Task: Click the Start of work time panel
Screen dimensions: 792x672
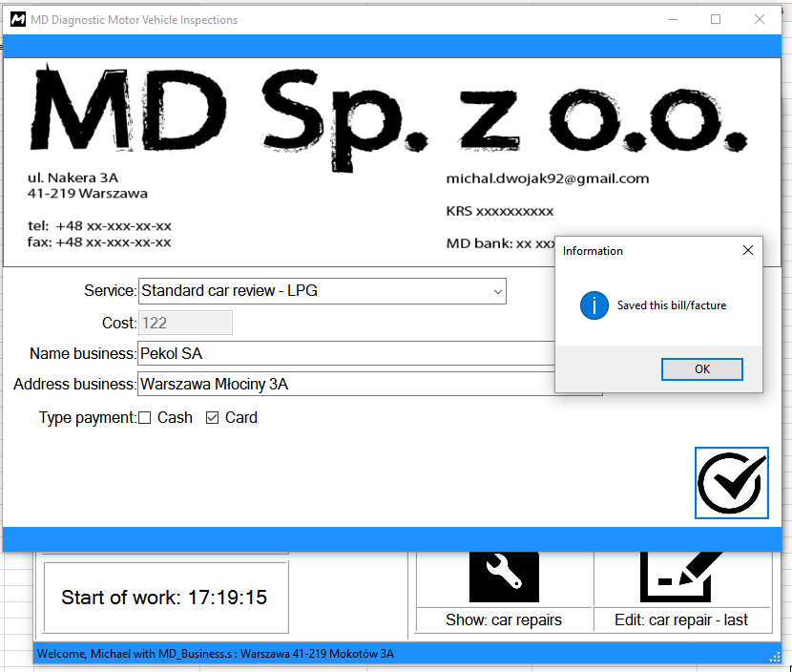Action: pos(166,598)
